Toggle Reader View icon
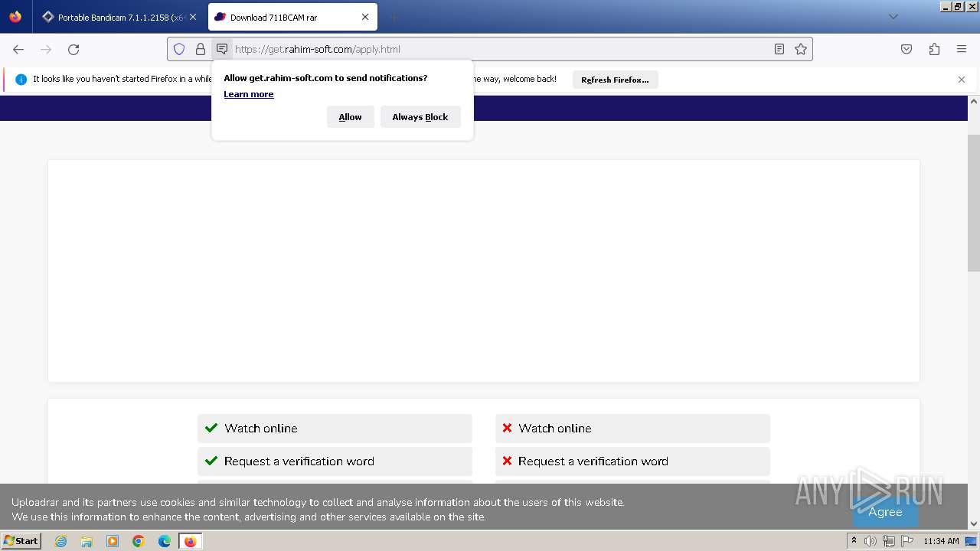Viewport: 980px width, 551px height. pos(779,49)
